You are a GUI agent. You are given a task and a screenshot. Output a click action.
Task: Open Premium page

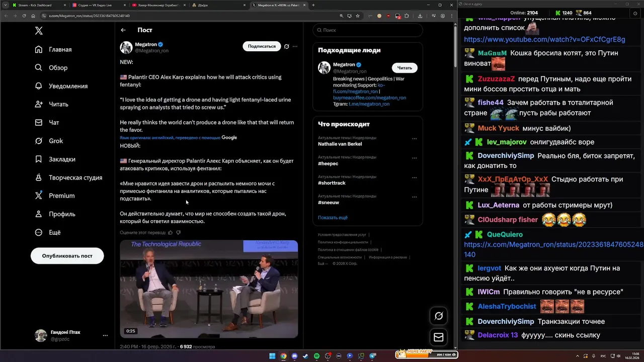(55, 196)
